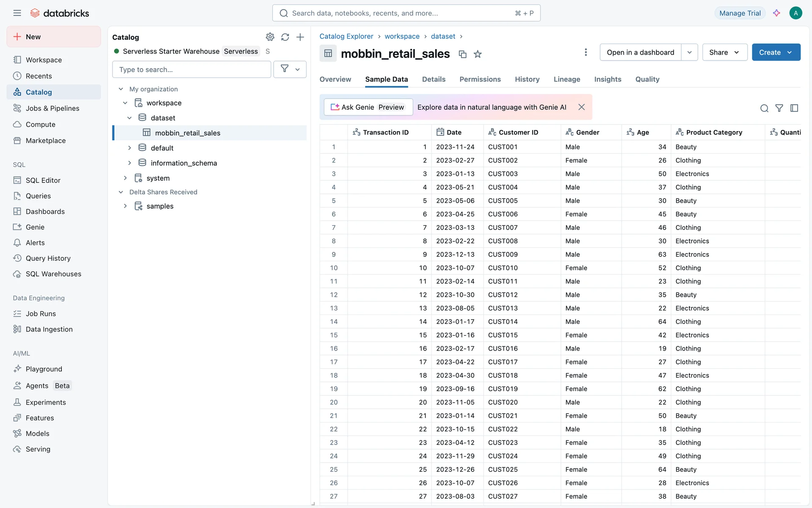
Task: Expand the system catalog node
Action: pos(126,178)
